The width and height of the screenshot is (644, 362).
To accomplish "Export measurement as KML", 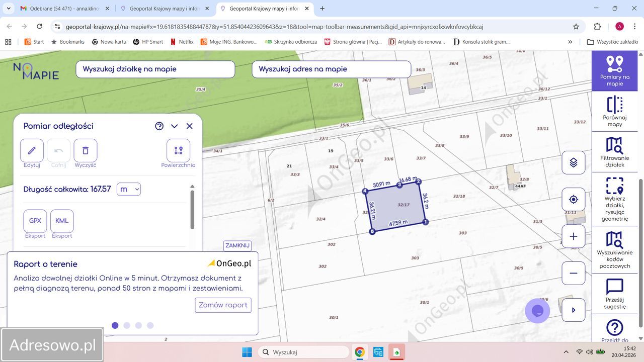I will 62,221.
